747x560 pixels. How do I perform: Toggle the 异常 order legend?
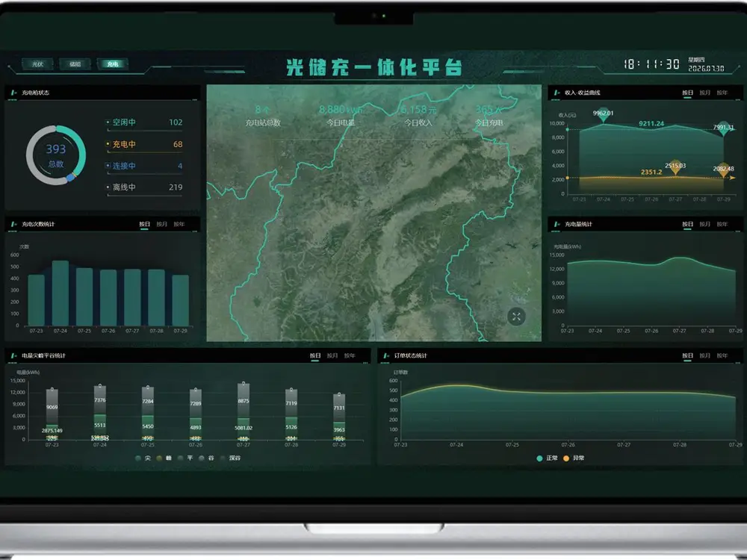[x=574, y=458]
